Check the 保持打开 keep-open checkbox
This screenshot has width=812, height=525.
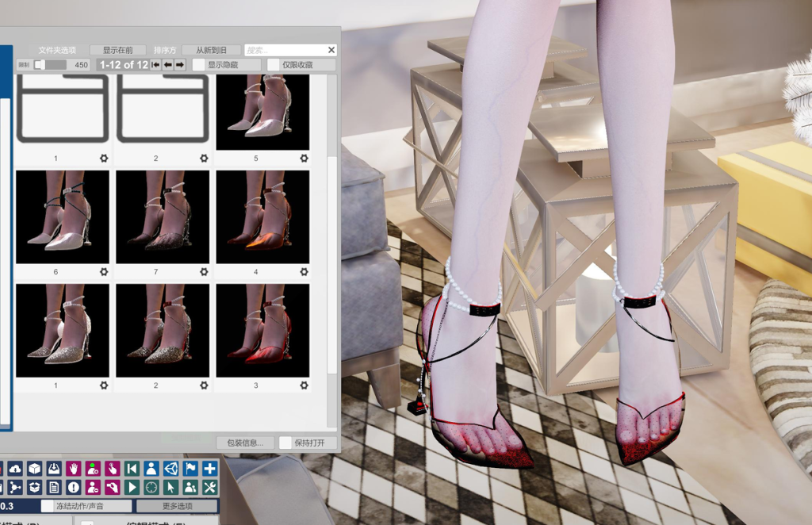285,443
